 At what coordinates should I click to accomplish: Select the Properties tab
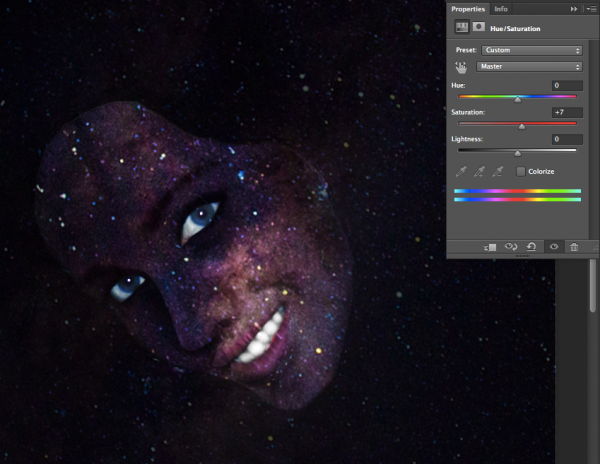pos(468,9)
